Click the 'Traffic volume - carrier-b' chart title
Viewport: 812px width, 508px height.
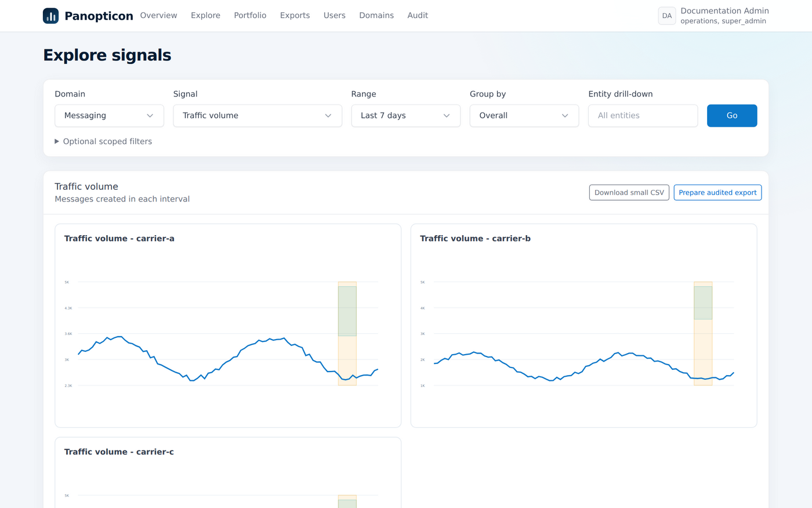tap(475, 239)
